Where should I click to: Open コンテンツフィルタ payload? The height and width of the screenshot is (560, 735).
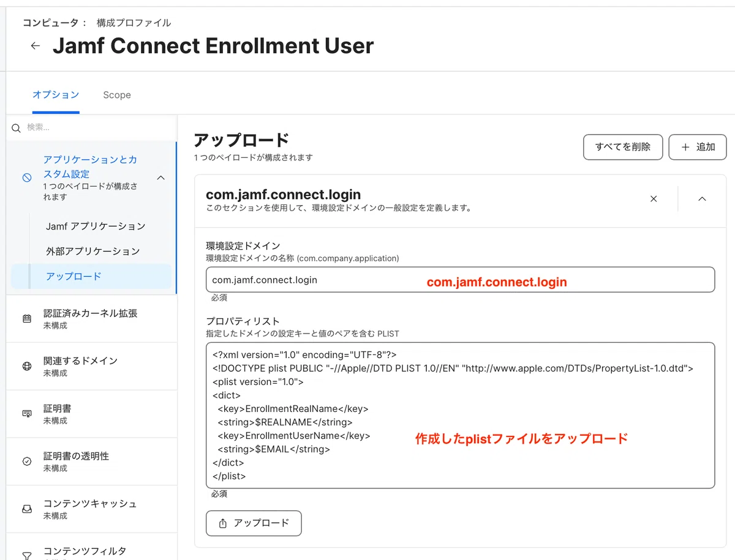click(92, 548)
